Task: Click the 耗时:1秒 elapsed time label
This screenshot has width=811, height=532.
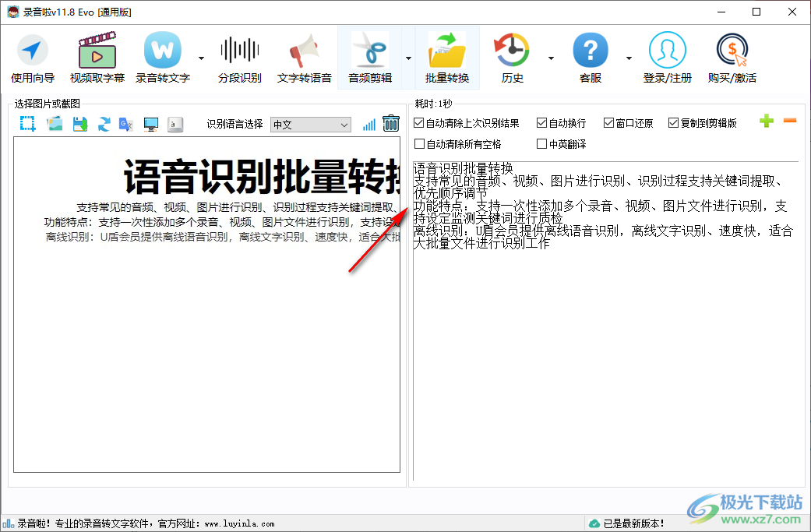Action: point(433,104)
